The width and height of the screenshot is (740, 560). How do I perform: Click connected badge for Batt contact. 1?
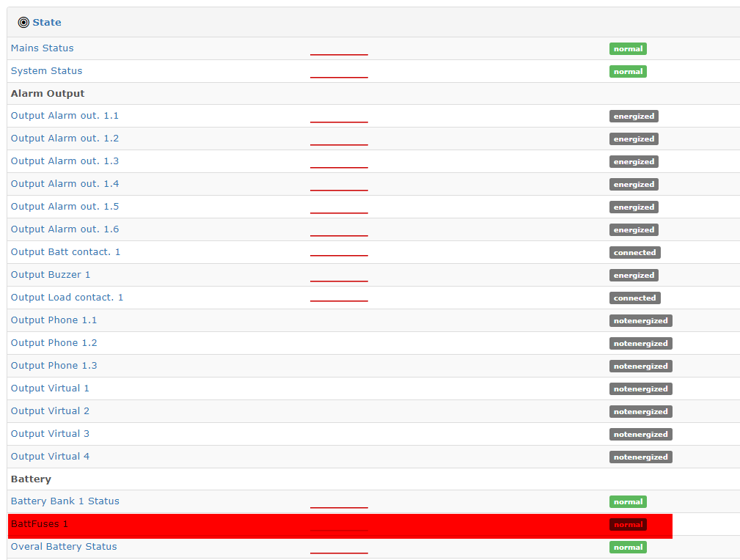tap(635, 252)
